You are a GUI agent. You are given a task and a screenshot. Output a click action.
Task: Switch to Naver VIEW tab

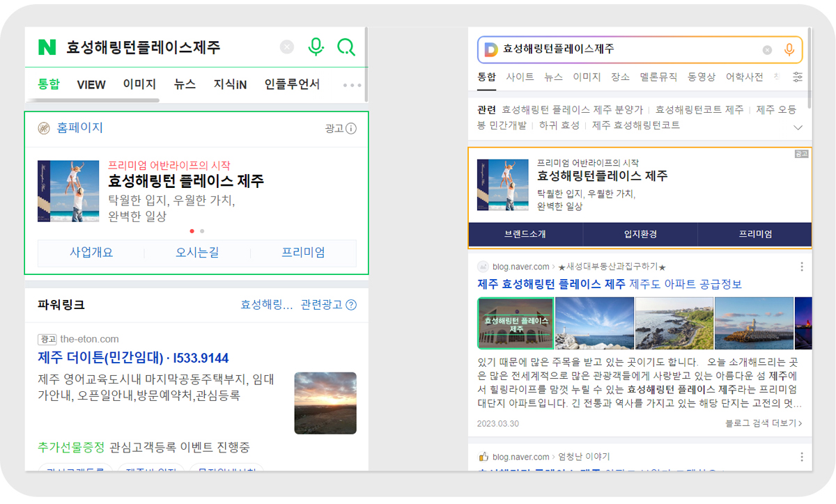(91, 85)
